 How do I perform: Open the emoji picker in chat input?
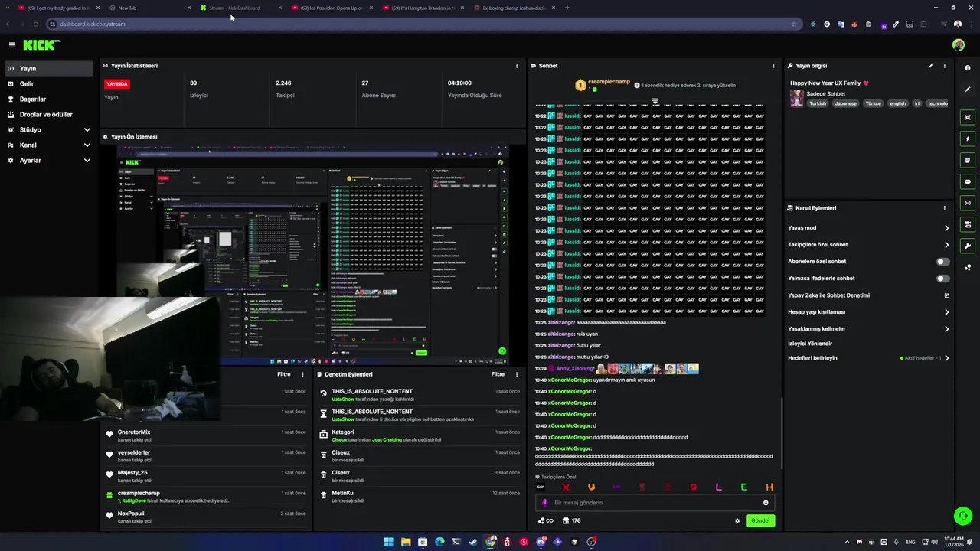click(x=766, y=503)
